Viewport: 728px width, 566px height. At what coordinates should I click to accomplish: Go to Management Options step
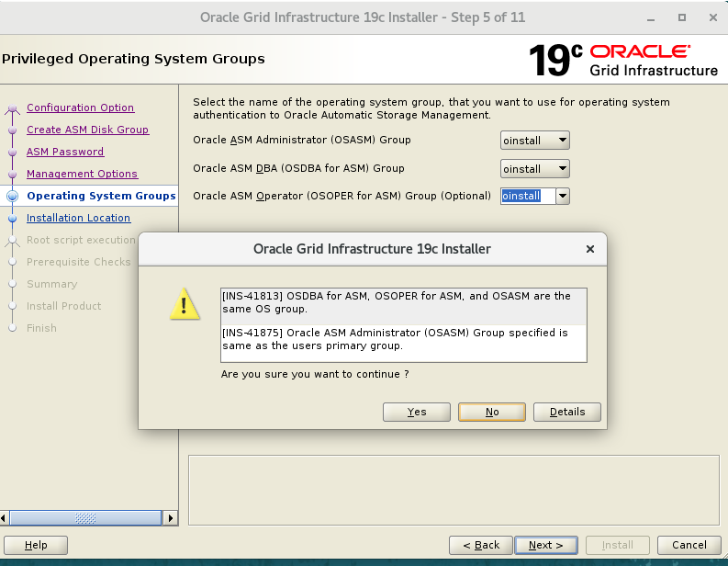tap(83, 174)
